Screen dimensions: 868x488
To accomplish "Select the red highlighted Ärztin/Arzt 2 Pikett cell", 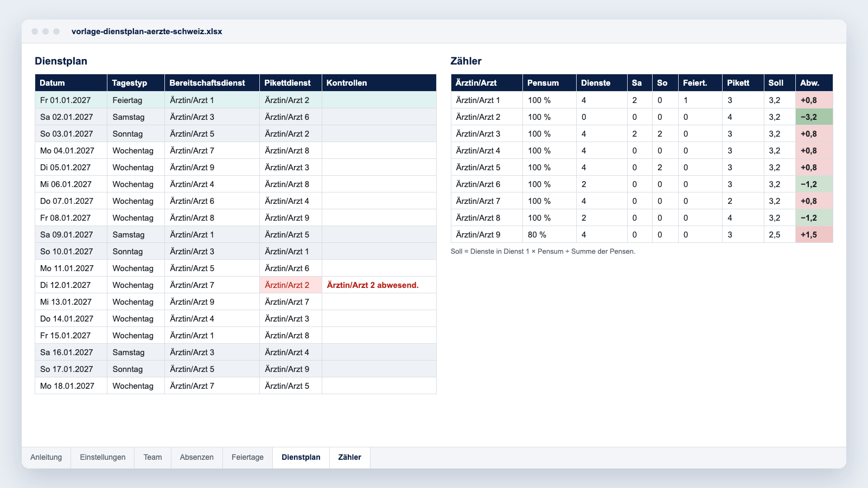I will coord(291,285).
